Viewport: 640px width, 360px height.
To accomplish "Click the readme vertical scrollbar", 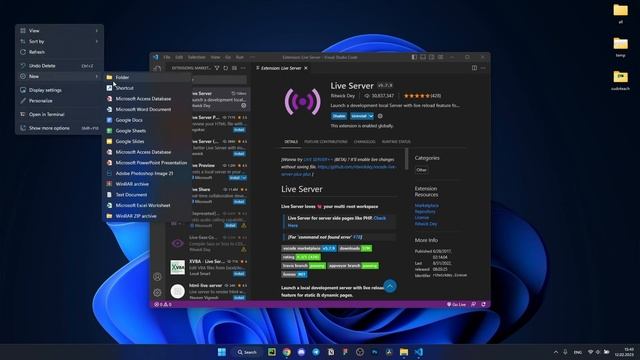I will click(x=407, y=158).
